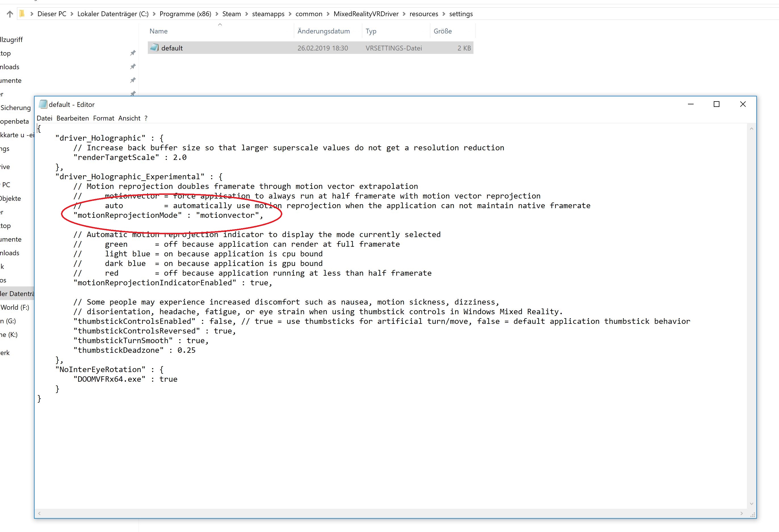Navigate to Steam breadcrumb segment
This screenshot has width=779, height=532.
coord(231,14)
